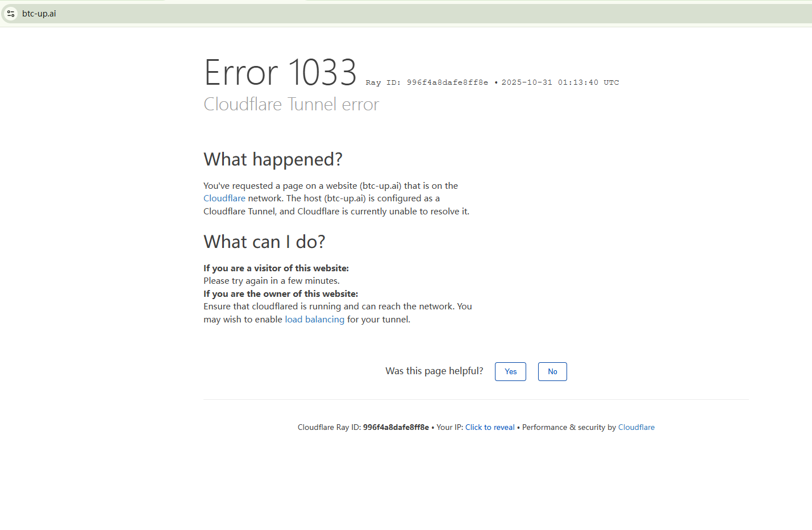Select the Error 1033 heading
812x530 pixels.
[280, 73]
